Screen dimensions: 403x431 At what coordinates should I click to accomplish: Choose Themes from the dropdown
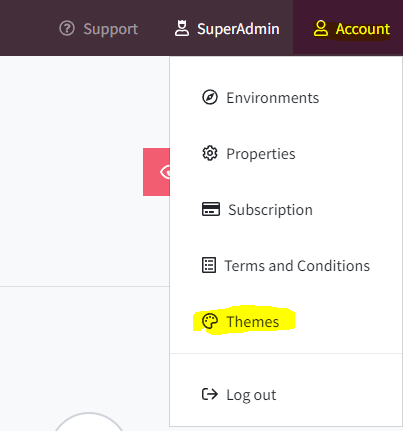[253, 322]
